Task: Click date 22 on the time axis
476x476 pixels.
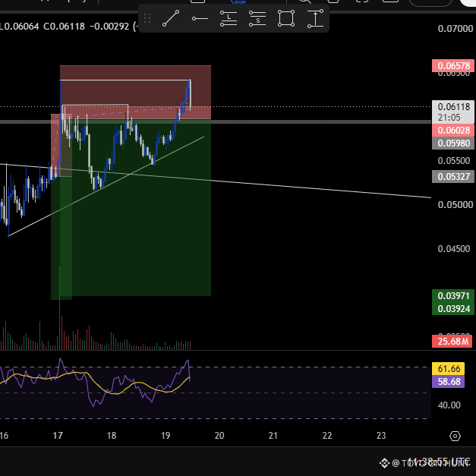Action: pos(327,436)
